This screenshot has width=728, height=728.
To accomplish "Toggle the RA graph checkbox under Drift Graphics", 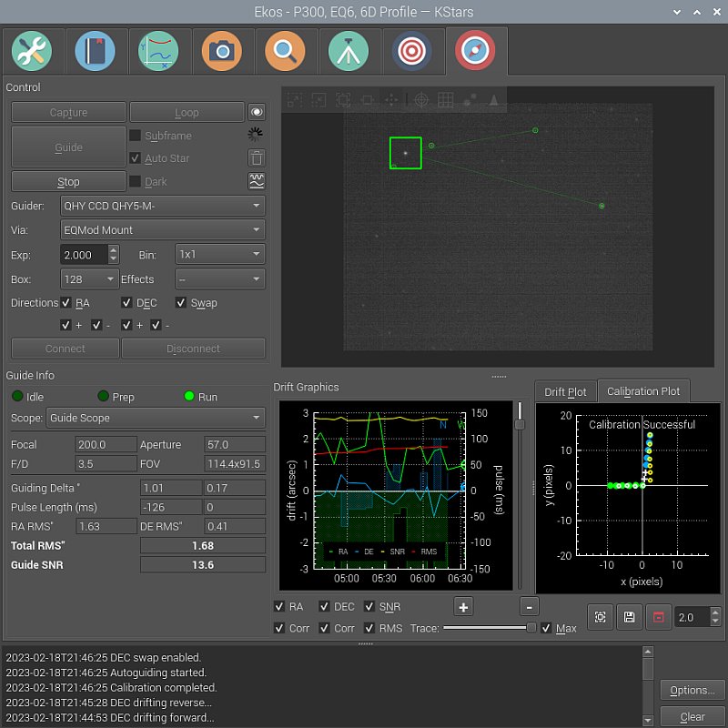I will pyautogui.click(x=279, y=606).
